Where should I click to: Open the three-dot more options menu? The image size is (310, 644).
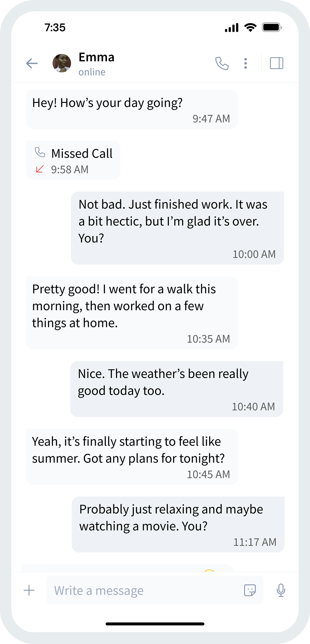coord(246,64)
